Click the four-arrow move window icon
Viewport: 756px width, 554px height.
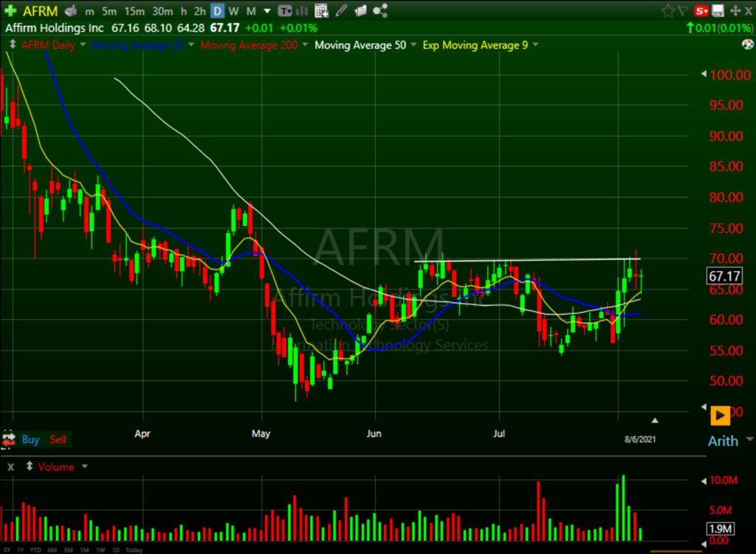[735, 10]
